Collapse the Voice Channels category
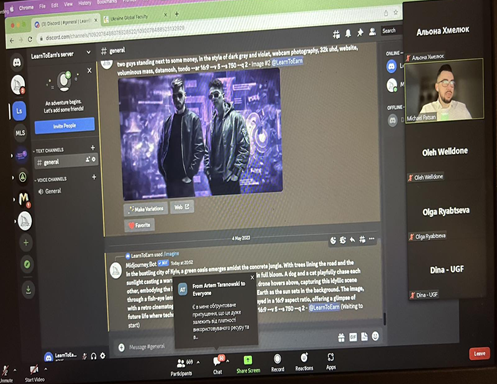The width and height of the screenshot is (497, 384). [50, 180]
